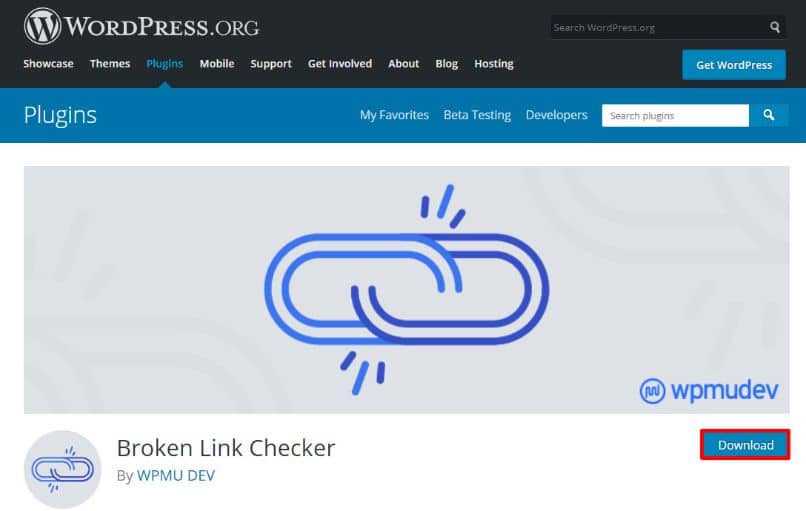This screenshot has height=511, width=806.
Task: Click the blue plugin search magnifier button
Action: point(768,115)
